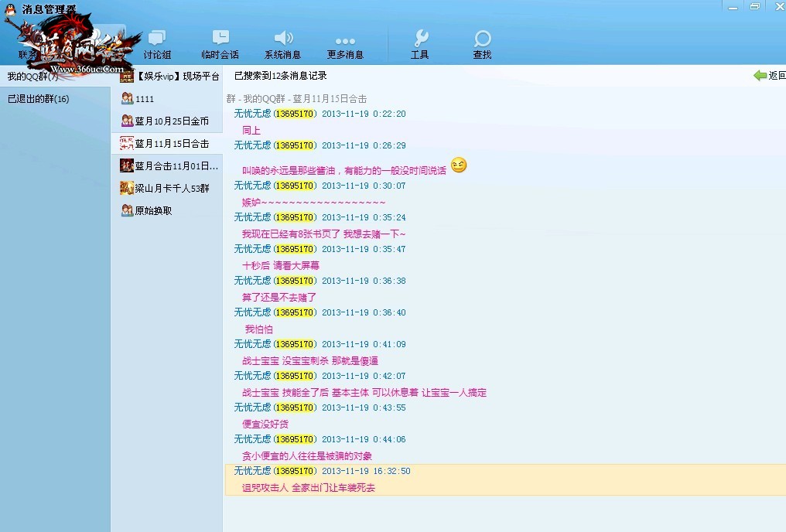Click sender 无忧无虑 on 0:44:06 message
The width and height of the screenshot is (786, 532).
pos(252,439)
